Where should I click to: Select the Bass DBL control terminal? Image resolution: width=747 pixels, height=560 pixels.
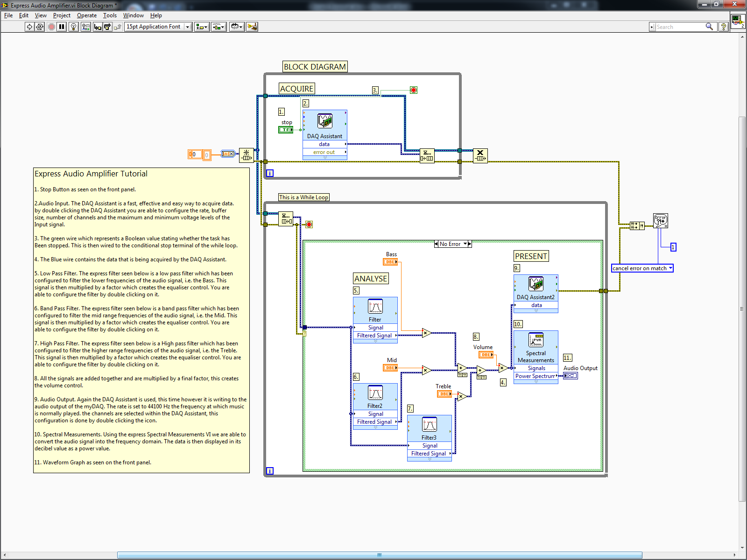point(391,262)
